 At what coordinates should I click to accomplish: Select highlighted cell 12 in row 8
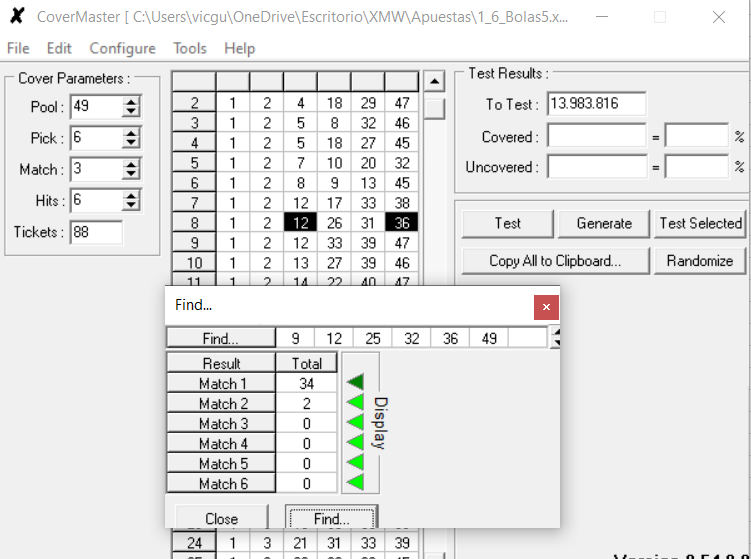click(300, 223)
